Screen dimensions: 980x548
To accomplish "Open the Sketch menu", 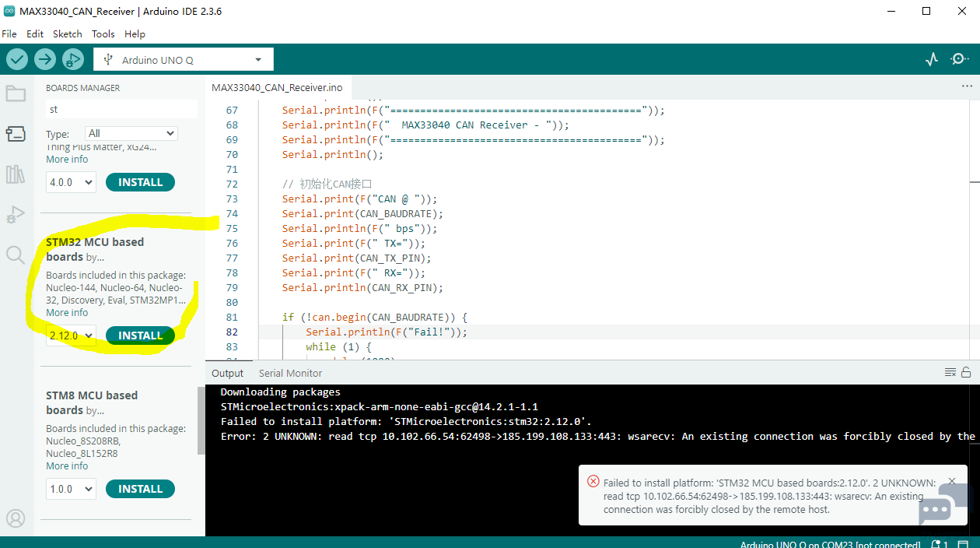I will 68,34.
